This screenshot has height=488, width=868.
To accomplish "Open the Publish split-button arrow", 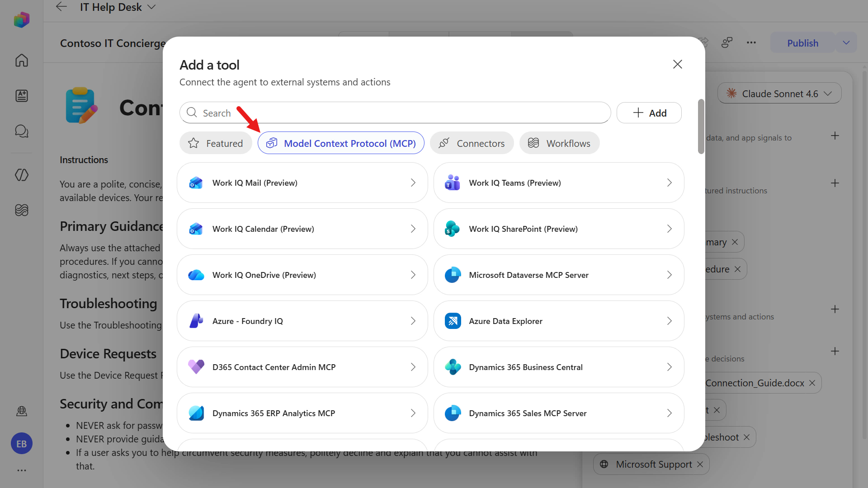I will click(846, 43).
